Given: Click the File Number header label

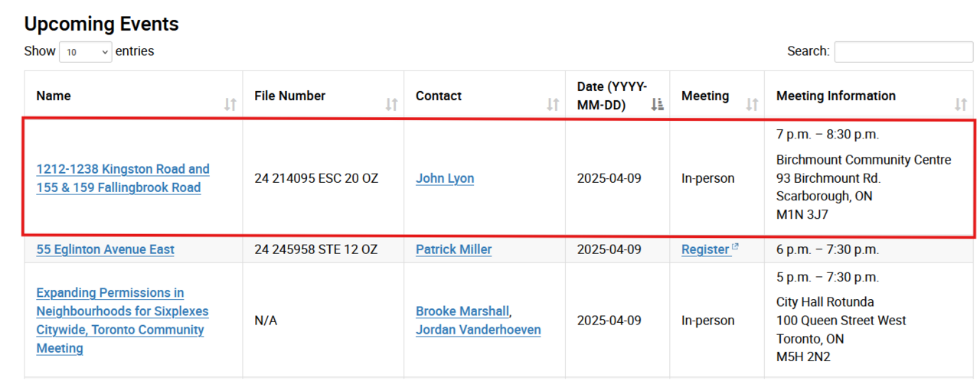Looking at the screenshot, I should click(289, 96).
